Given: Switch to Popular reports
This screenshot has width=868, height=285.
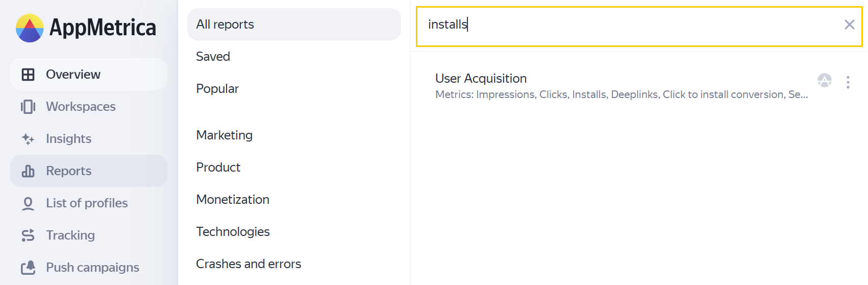Looking at the screenshot, I should pos(217,89).
